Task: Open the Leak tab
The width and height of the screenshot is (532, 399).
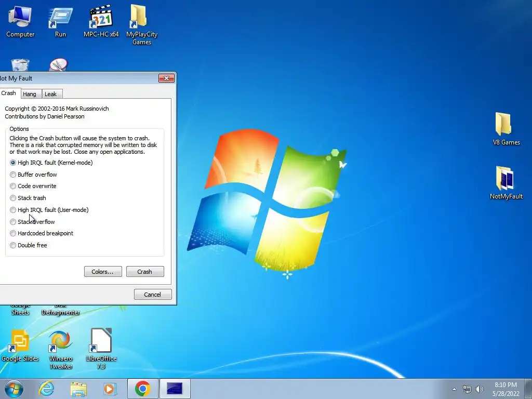Action: pyautogui.click(x=51, y=94)
